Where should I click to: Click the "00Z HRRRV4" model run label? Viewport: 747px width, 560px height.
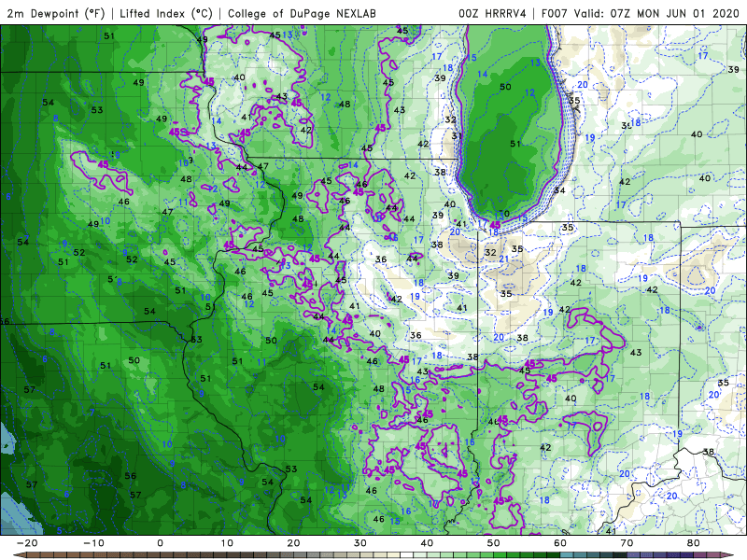pos(492,13)
